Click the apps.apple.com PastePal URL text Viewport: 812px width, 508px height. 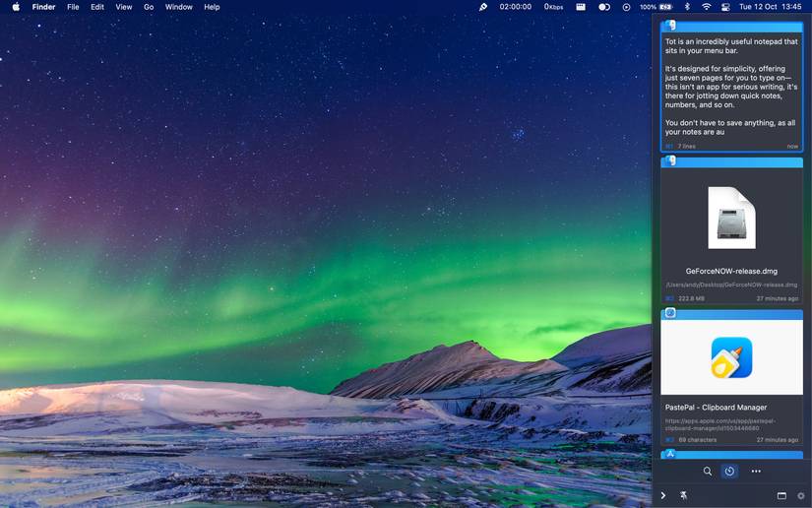click(720, 424)
